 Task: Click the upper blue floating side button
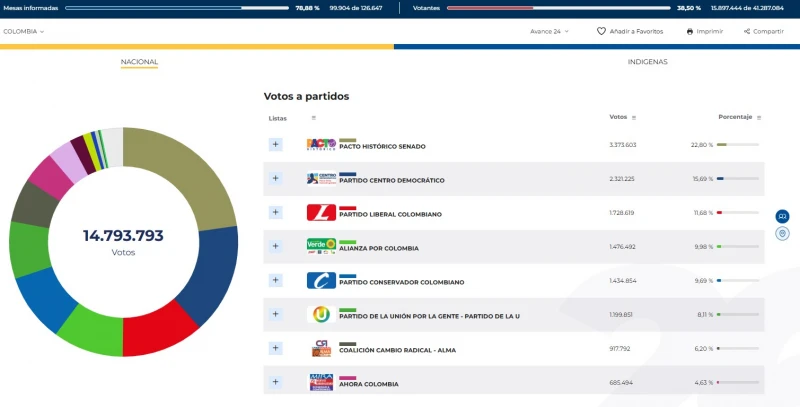782,216
